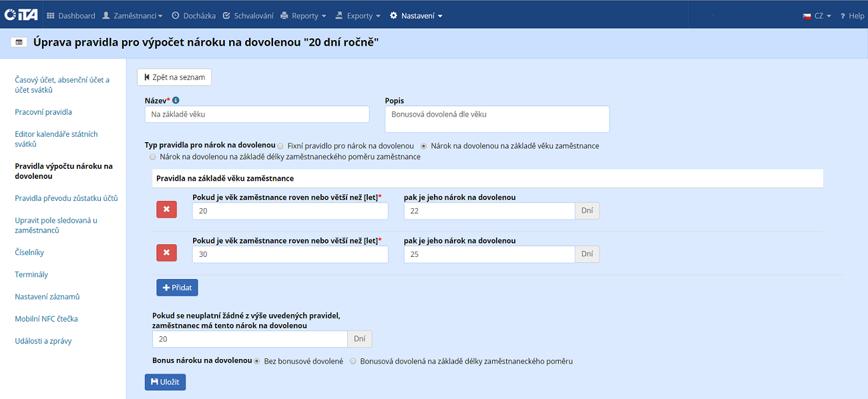Viewport: 868px width, 399px height.
Task: Click the Popis description text field
Action: 497,119
